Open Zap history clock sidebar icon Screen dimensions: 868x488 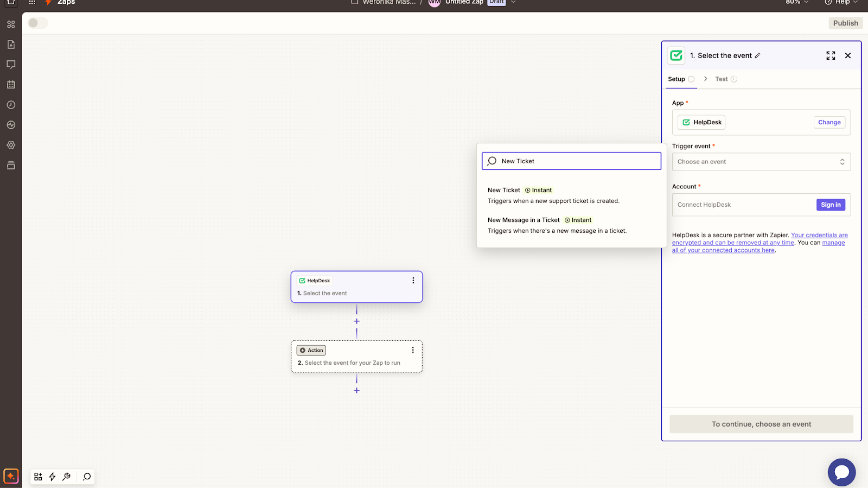point(11,105)
